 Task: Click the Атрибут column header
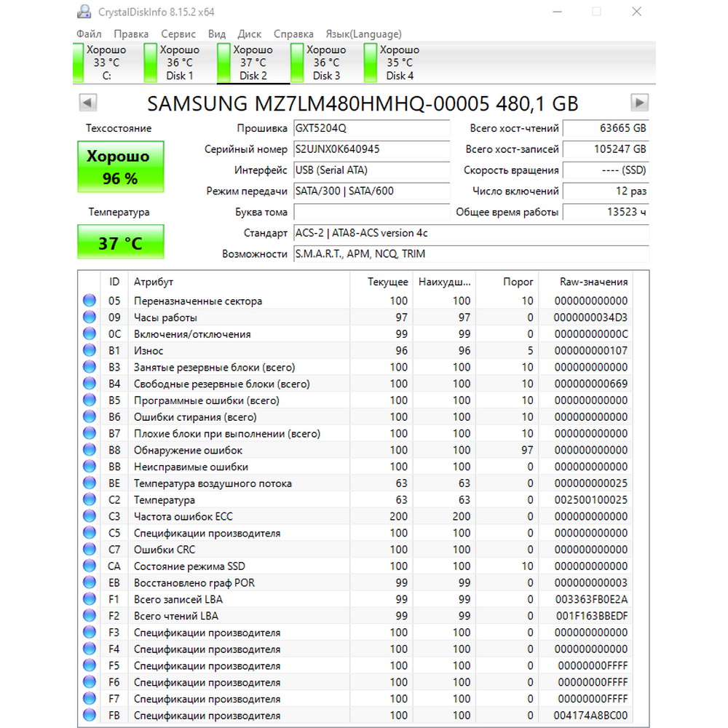pos(153,282)
